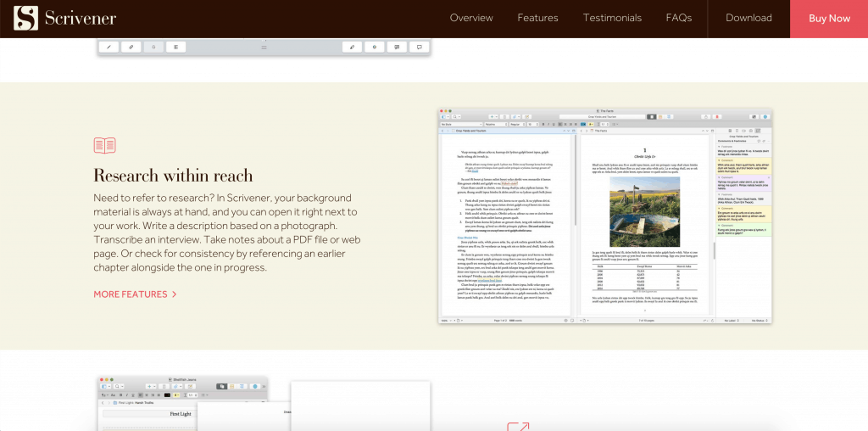This screenshot has width=868, height=431.
Task: Open the yellow highlight color in The Farm
Action: 591,124
